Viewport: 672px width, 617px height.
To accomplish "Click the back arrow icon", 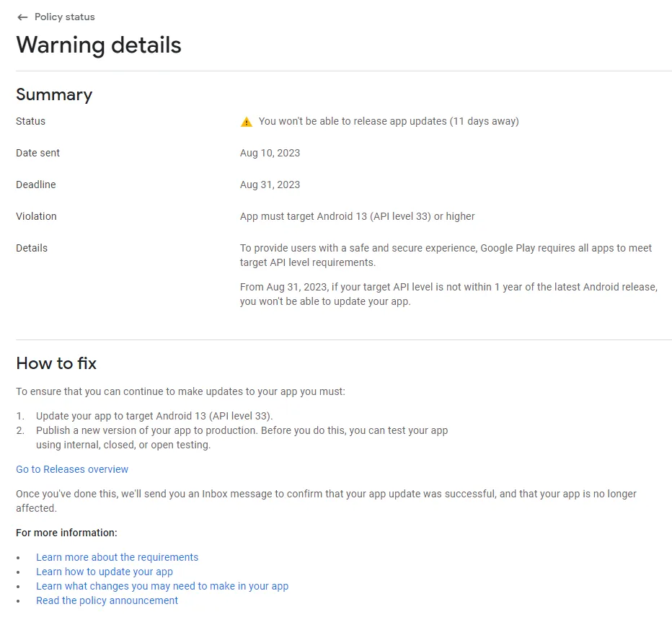I will 22,17.
